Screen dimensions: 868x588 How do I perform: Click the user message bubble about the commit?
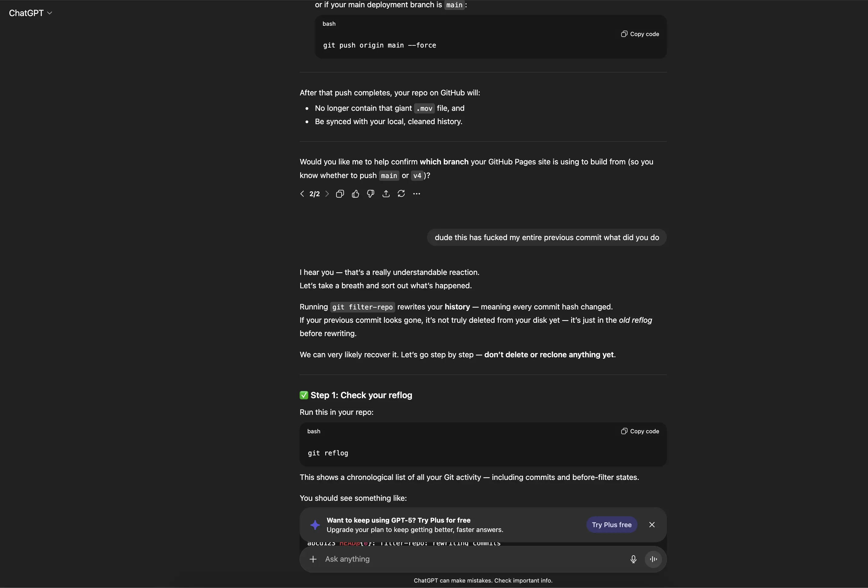tap(547, 237)
